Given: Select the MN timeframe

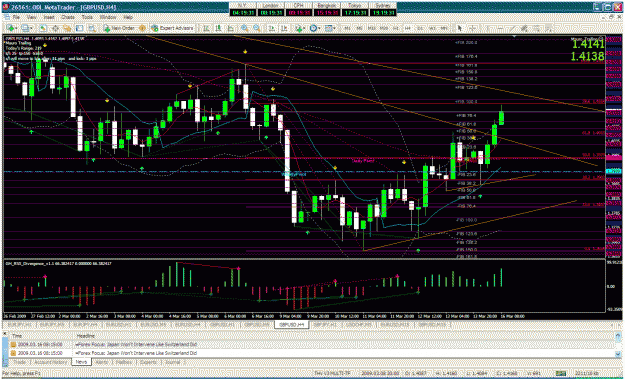Looking at the screenshot, I should (443, 28).
